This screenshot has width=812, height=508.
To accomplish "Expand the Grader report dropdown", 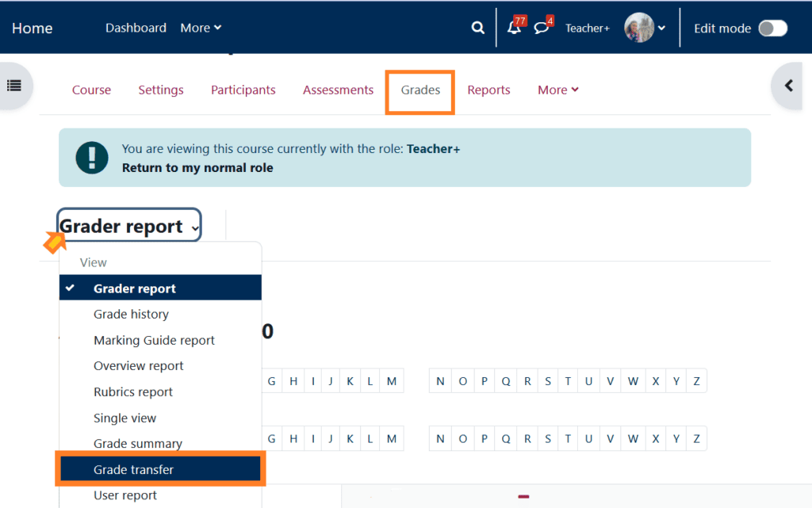I will point(129,227).
